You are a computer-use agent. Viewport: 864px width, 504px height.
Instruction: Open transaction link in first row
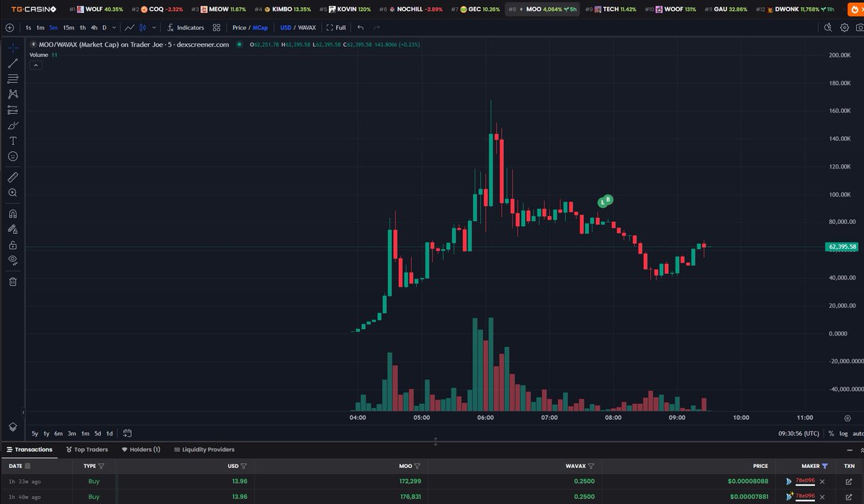point(849,481)
